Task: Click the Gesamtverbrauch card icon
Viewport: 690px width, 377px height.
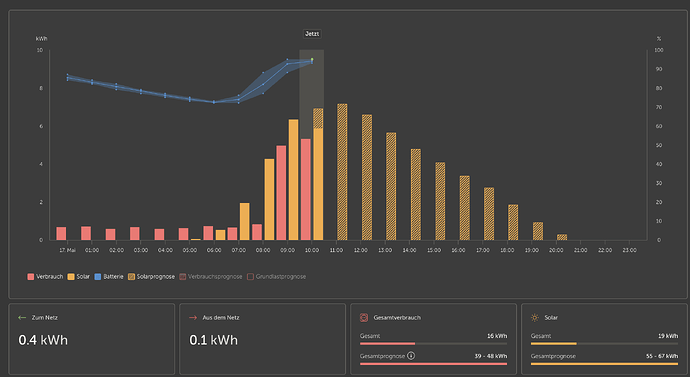Action: (364, 317)
